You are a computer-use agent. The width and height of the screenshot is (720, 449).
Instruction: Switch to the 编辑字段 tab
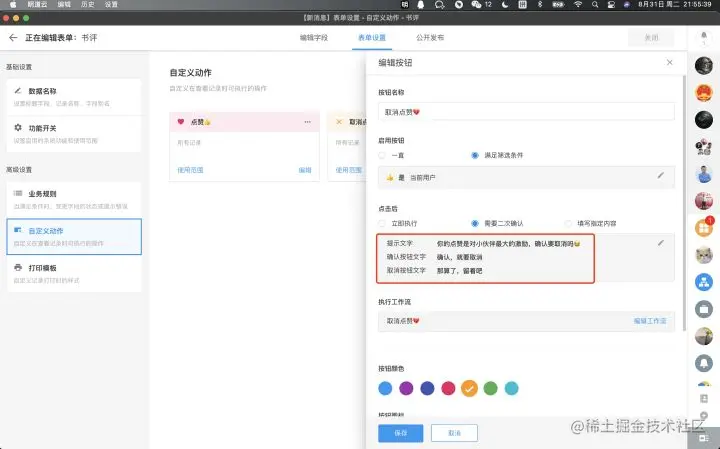pos(314,38)
